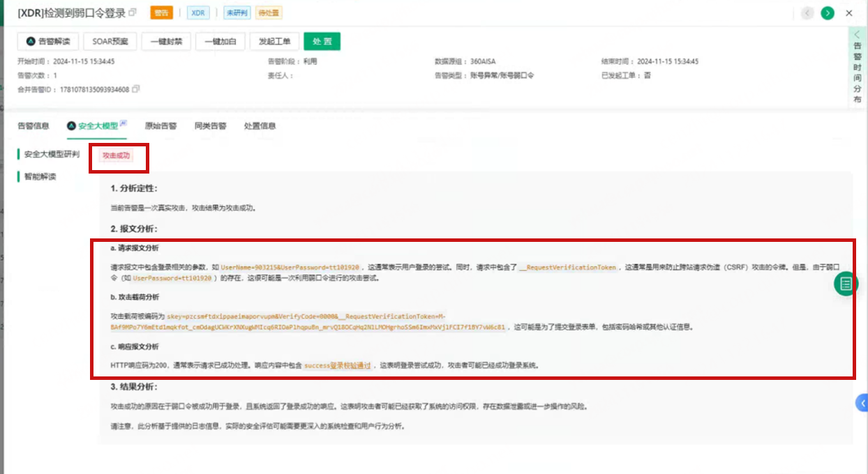Click the 一键封禁 button

[x=166, y=42]
